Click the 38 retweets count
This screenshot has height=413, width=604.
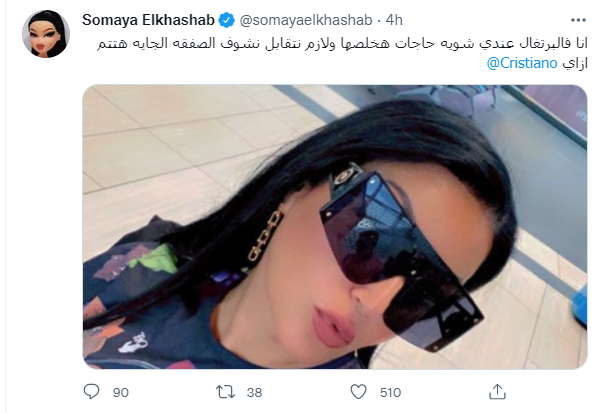coord(254,393)
